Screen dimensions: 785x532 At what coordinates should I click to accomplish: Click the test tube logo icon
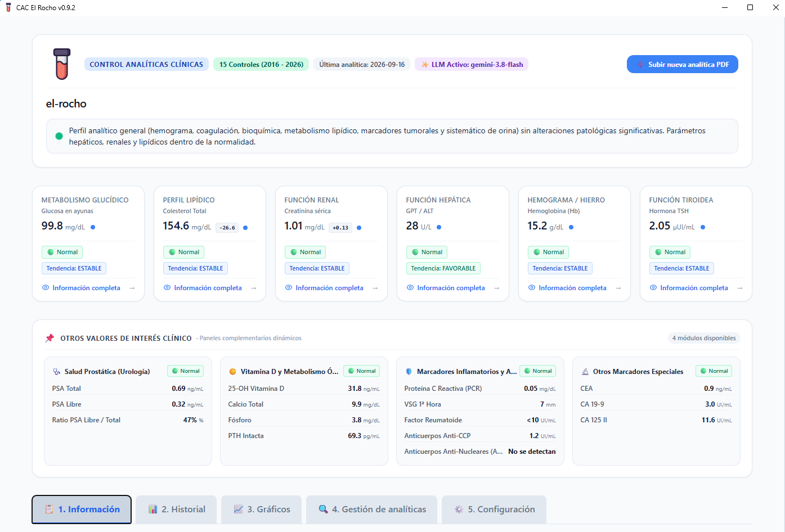point(62,64)
